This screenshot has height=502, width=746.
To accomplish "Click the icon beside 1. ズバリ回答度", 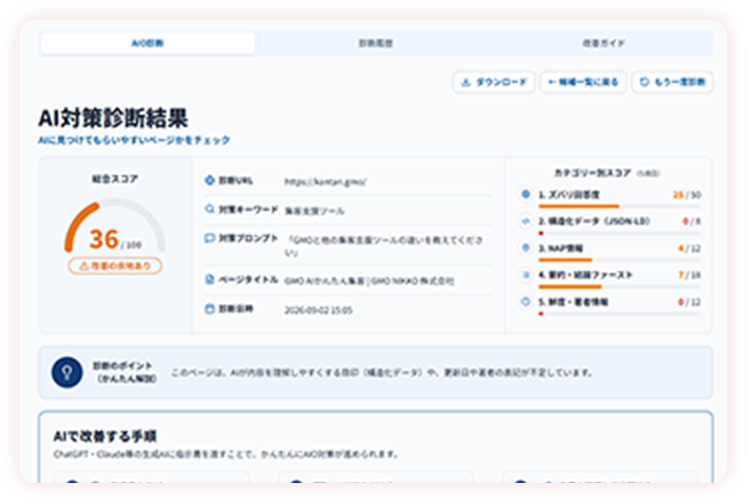I will point(526,194).
